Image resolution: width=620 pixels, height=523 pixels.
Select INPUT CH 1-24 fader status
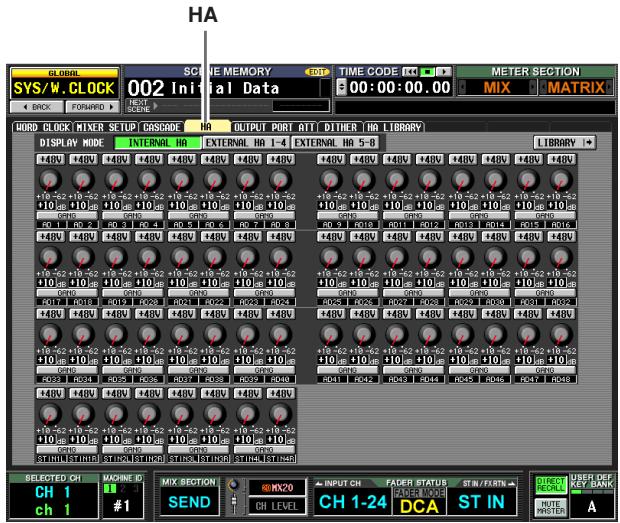[x=352, y=502]
